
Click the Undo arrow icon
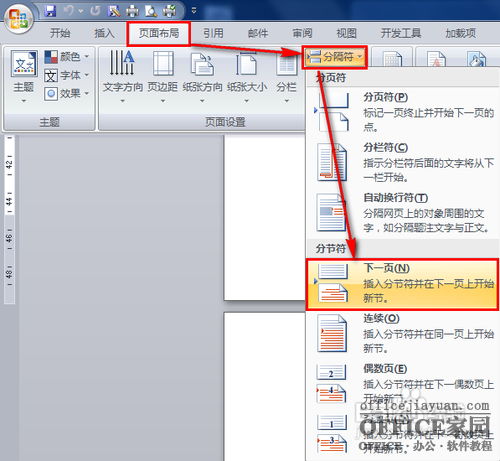coord(69,11)
